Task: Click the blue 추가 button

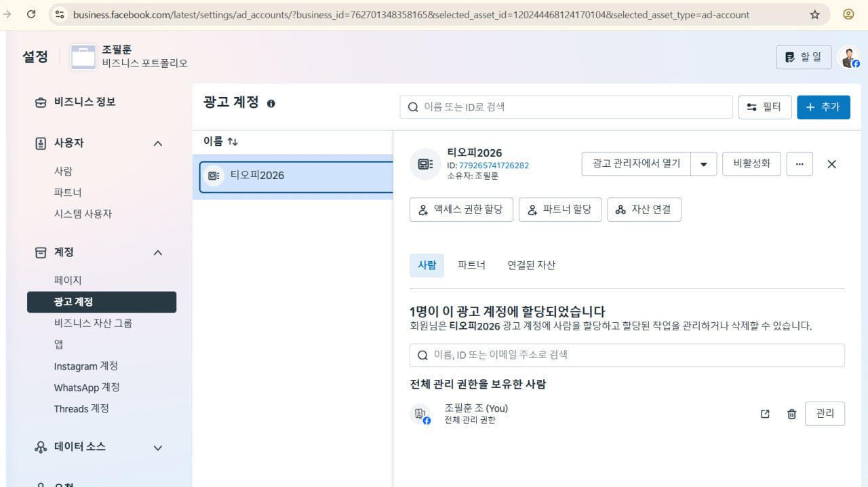Action: (x=823, y=107)
